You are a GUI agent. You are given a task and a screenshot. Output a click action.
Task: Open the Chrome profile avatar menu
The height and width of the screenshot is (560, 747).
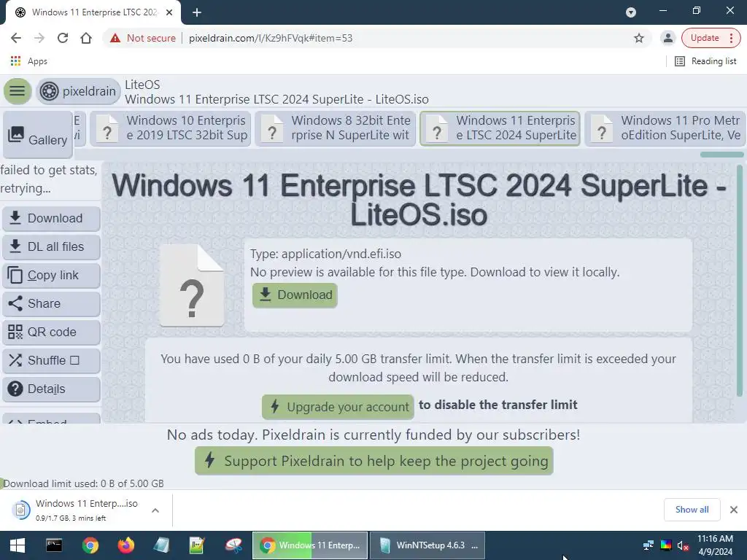click(x=668, y=38)
